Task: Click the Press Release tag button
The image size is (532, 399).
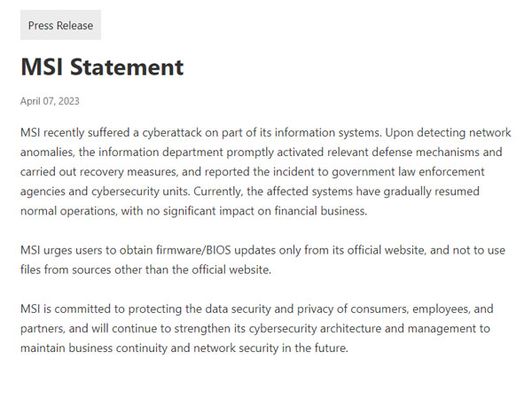Action: pos(60,25)
